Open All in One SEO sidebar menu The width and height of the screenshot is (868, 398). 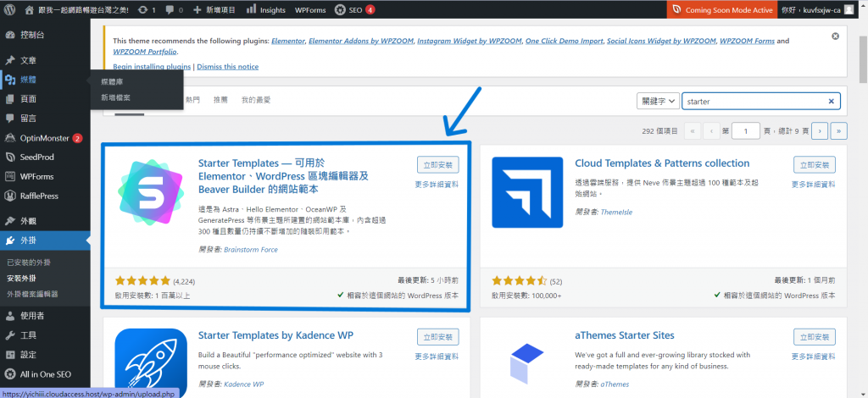[45, 374]
